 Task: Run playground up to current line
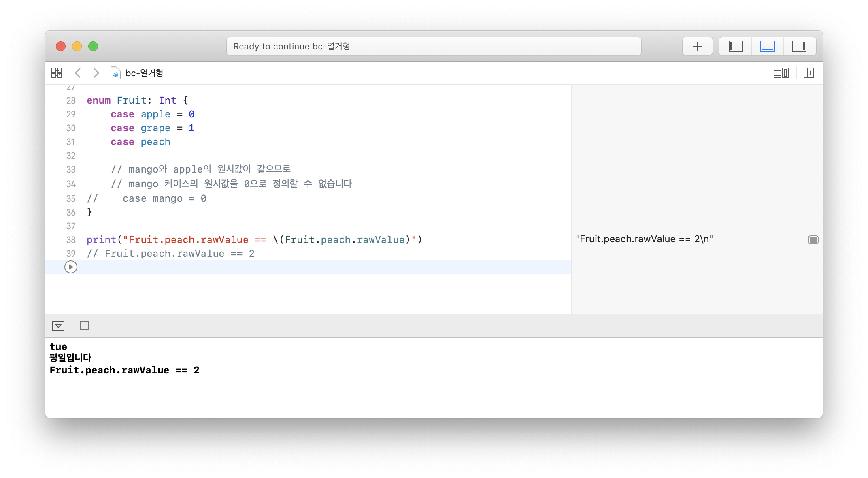tap(71, 267)
